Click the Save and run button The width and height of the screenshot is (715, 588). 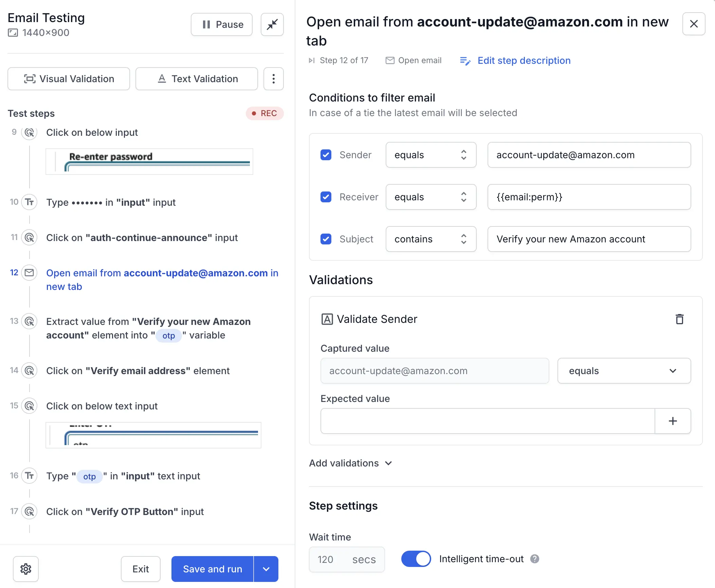tap(212, 569)
